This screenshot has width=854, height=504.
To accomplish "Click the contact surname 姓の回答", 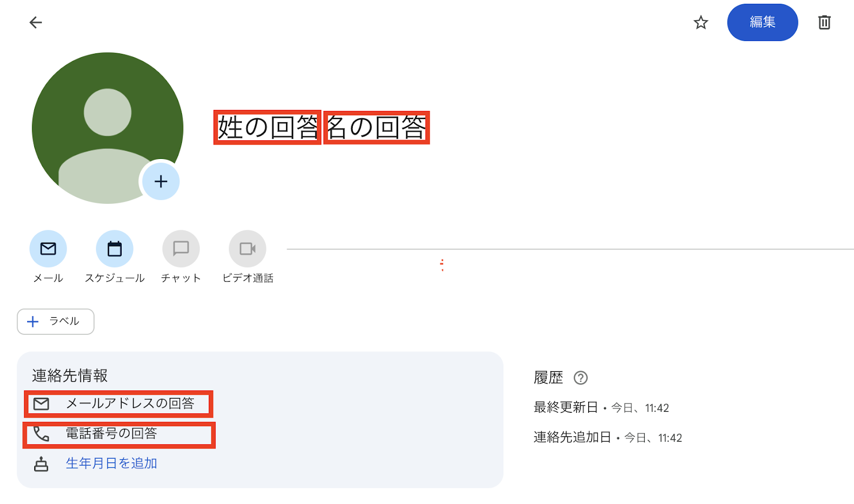I will (x=267, y=127).
